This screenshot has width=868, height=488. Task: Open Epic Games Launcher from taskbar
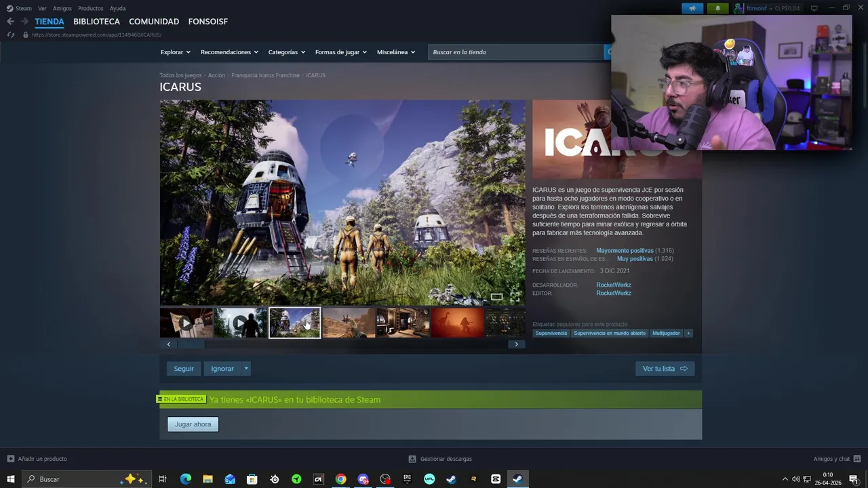point(407,479)
